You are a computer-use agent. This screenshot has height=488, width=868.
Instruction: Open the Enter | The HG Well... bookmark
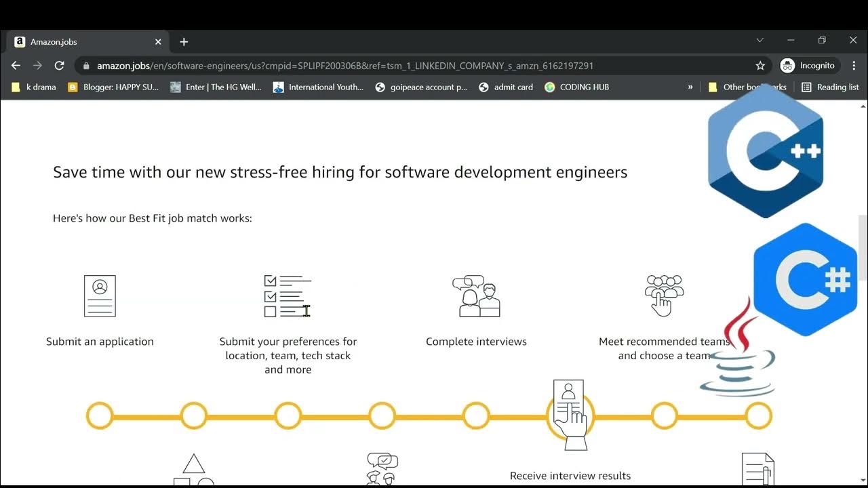(216, 87)
